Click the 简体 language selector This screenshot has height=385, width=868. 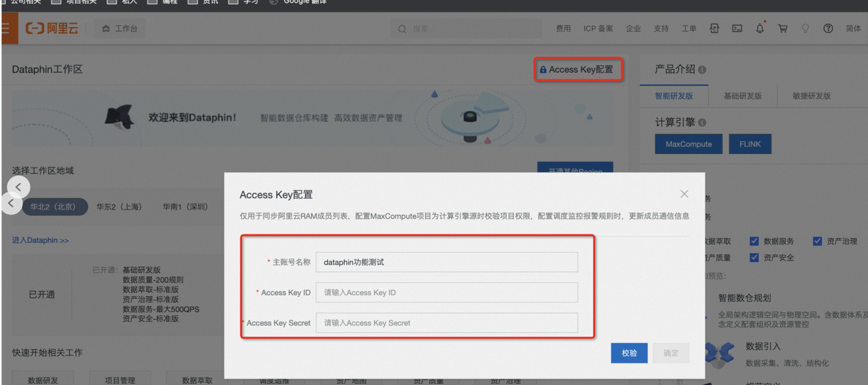tap(853, 29)
